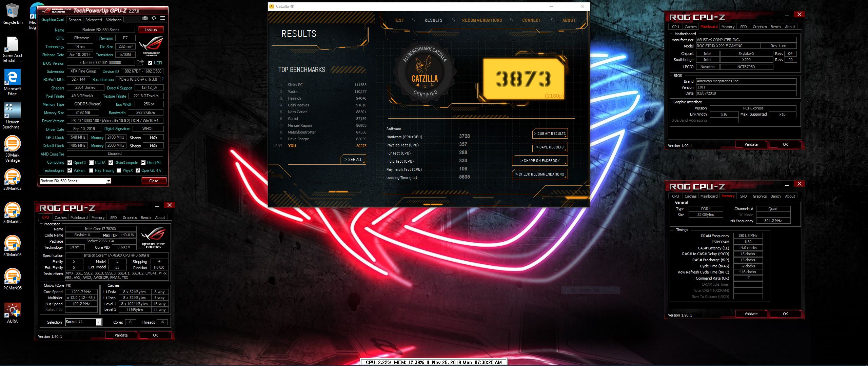Launch 3DMark03 desktop shortcut
Image resolution: width=868 pixels, height=366 pixels.
pos(12,180)
